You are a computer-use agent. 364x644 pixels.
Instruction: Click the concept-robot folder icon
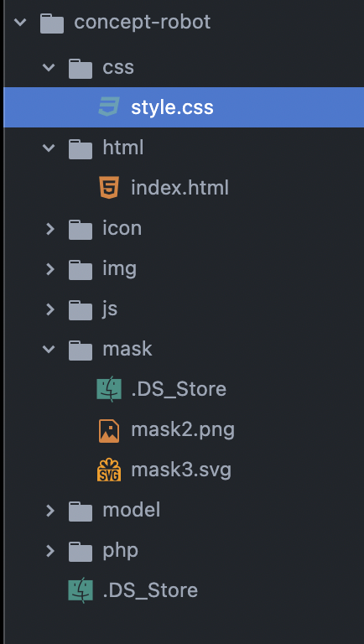click(52, 23)
